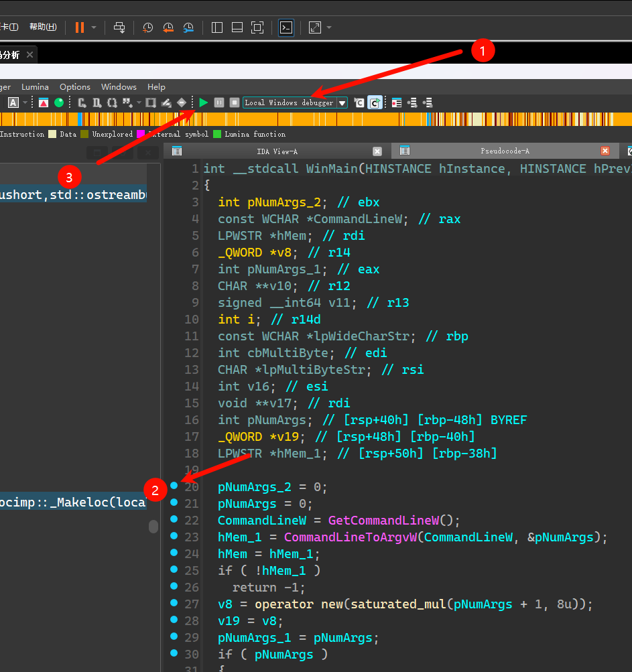Image resolution: width=632 pixels, height=672 pixels.
Task: Expand the stretch guest dropdown arrow
Action: click(329, 27)
